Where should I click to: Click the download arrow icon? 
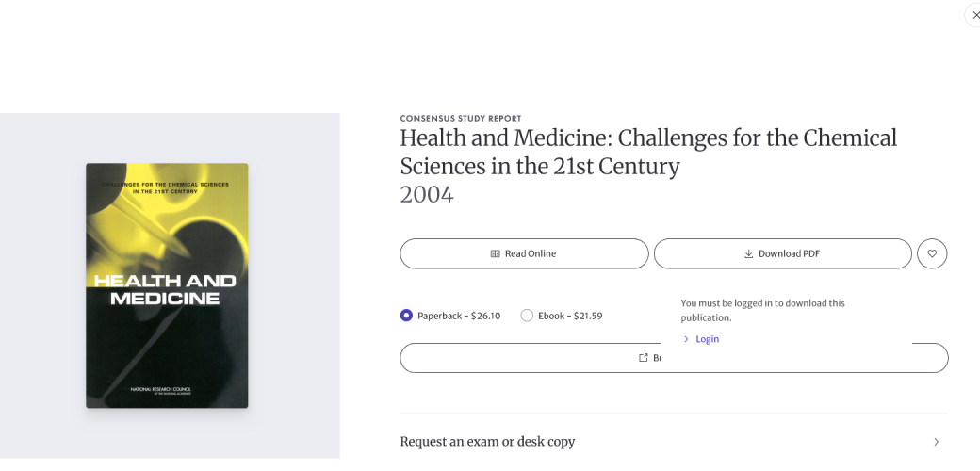click(749, 254)
